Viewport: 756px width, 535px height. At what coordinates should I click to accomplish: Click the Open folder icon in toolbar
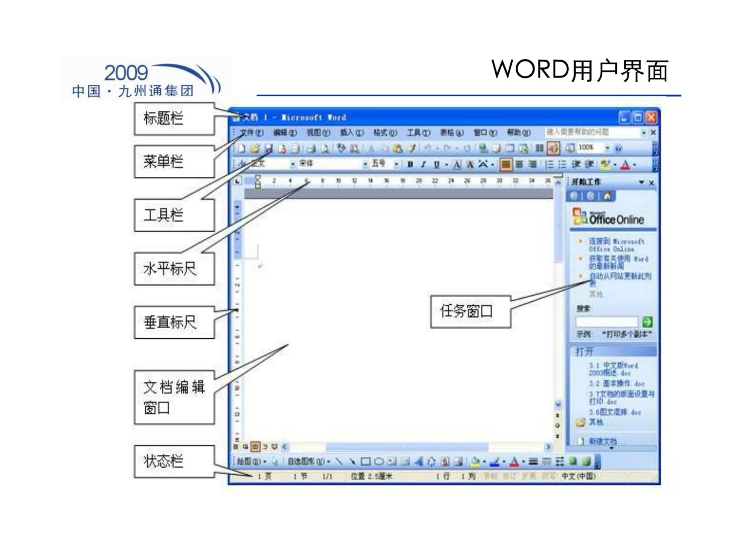pos(255,148)
